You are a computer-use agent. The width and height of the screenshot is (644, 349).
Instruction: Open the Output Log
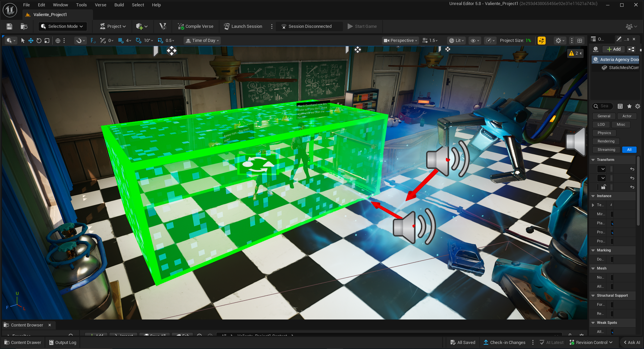click(x=63, y=343)
